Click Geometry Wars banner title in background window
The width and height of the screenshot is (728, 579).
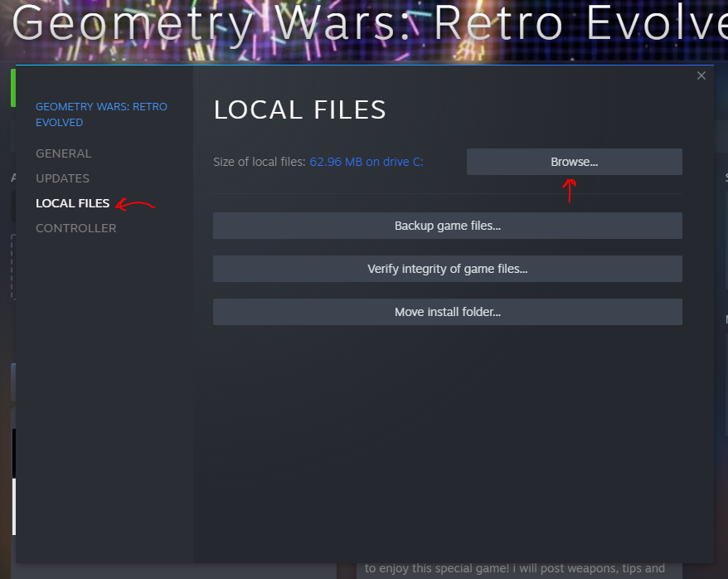pos(369,24)
